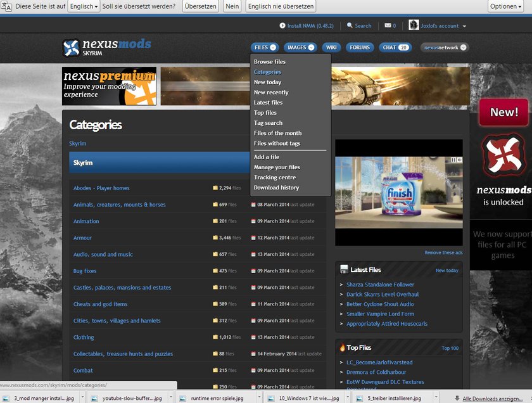Screen dimensions: 532x403
Task: Click the Install NMM arrow icon
Action: pos(282,25)
